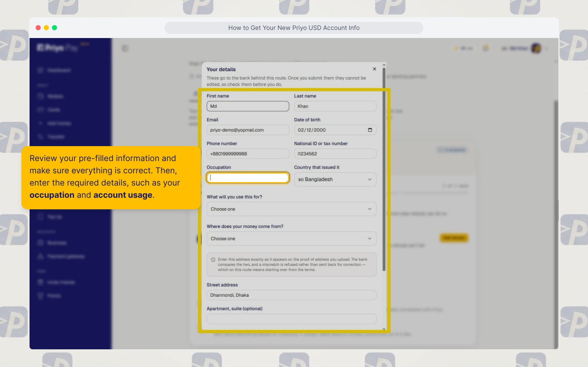This screenshot has width=588, height=367.
Task: Click the dialog's vertical scrollbar thumb
Action: coord(384,169)
